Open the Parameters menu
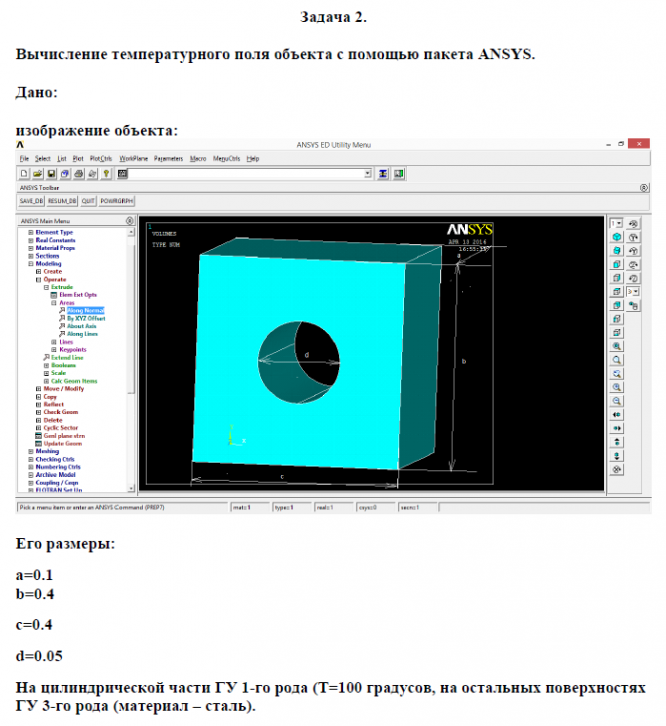This screenshot has width=666, height=726. (x=169, y=158)
